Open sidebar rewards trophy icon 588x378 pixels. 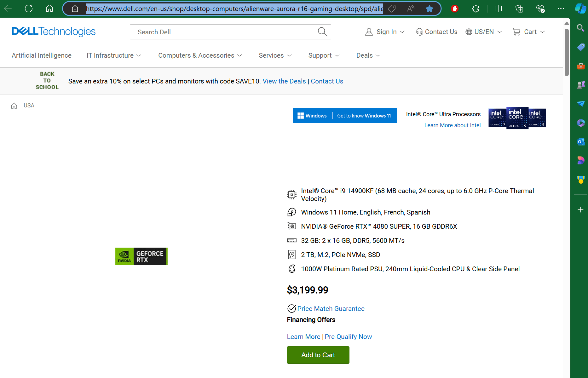pos(581,180)
